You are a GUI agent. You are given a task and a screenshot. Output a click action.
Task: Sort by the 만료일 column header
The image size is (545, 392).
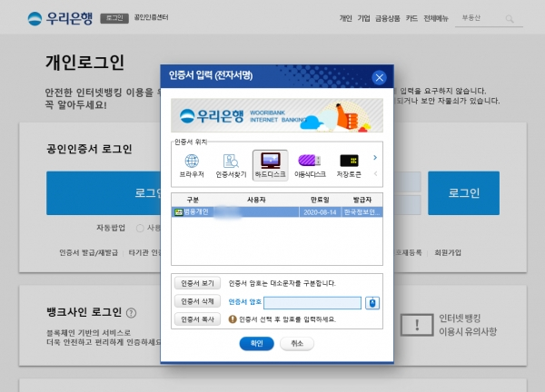tap(320, 200)
